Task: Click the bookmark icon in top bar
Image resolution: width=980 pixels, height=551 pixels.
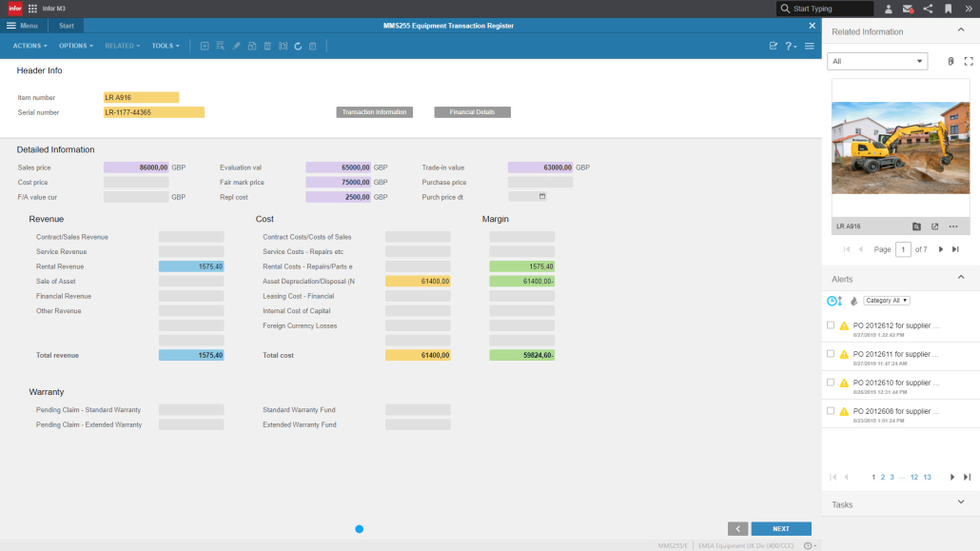Action: pos(948,9)
